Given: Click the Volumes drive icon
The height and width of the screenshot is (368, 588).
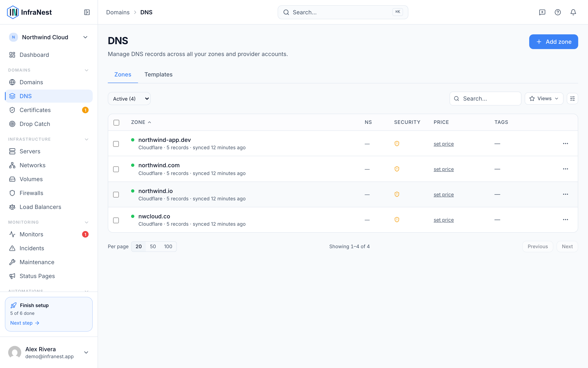Looking at the screenshot, I should click(12, 179).
